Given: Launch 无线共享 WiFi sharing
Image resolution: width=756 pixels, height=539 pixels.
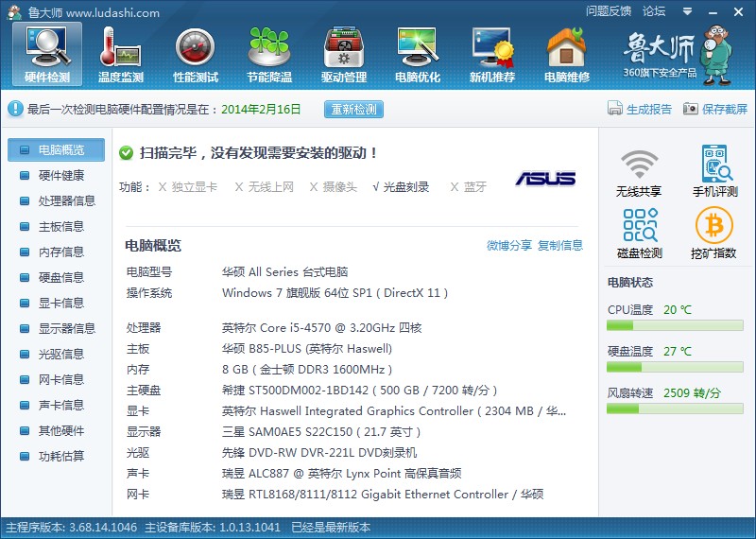Looking at the screenshot, I should pos(639,172).
